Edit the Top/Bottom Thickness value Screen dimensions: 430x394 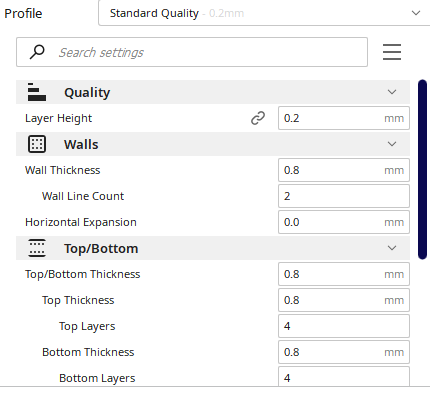344,274
